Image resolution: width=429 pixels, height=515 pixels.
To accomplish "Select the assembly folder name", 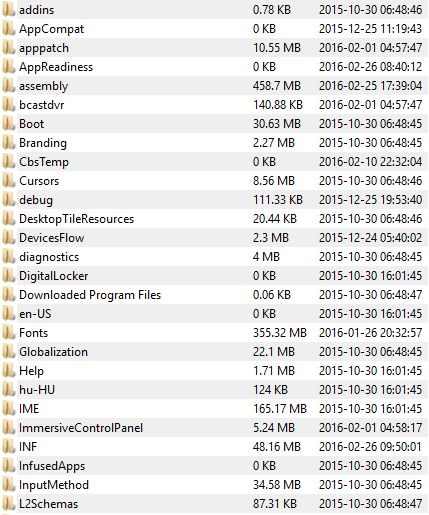I will pos(44,86).
